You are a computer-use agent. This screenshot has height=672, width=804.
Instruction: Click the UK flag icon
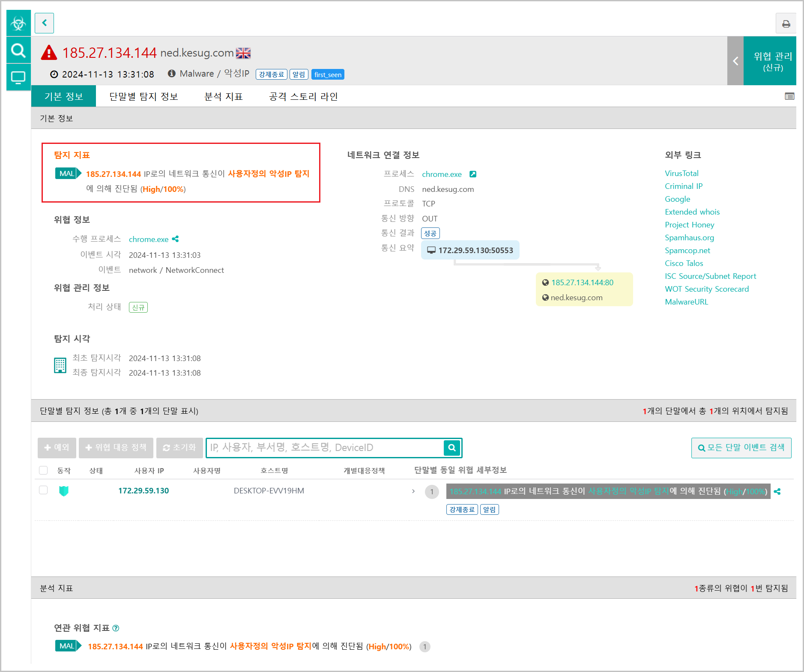pos(243,53)
